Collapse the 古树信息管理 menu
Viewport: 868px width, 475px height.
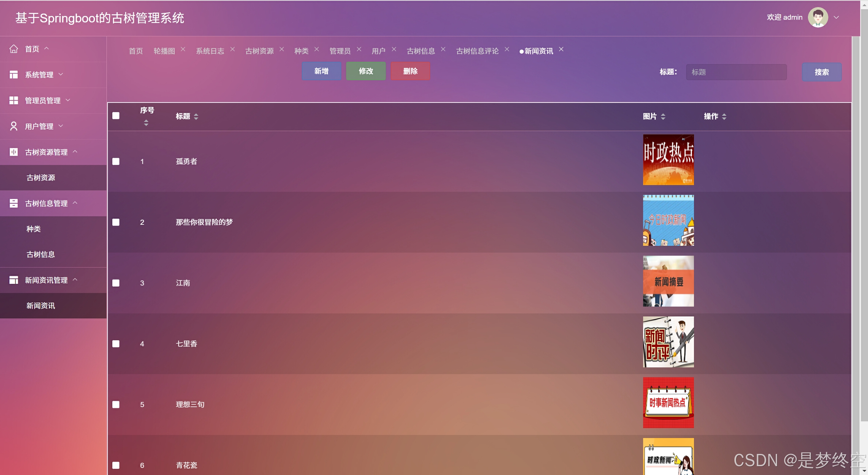point(75,202)
